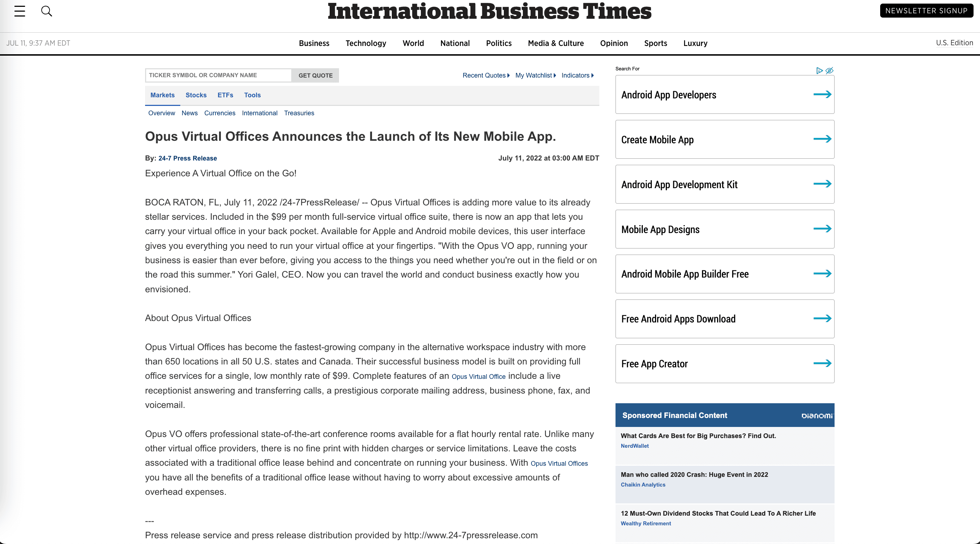Follow the 24-7 Press Release author link
Viewport: 980px width, 544px height.
[x=187, y=158]
